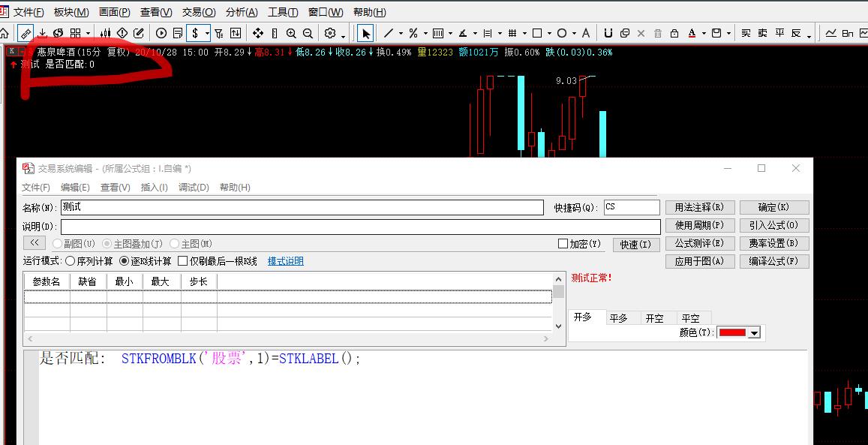Click the 编译公式(F) button
868x445 pixels.
click(774, 261)
